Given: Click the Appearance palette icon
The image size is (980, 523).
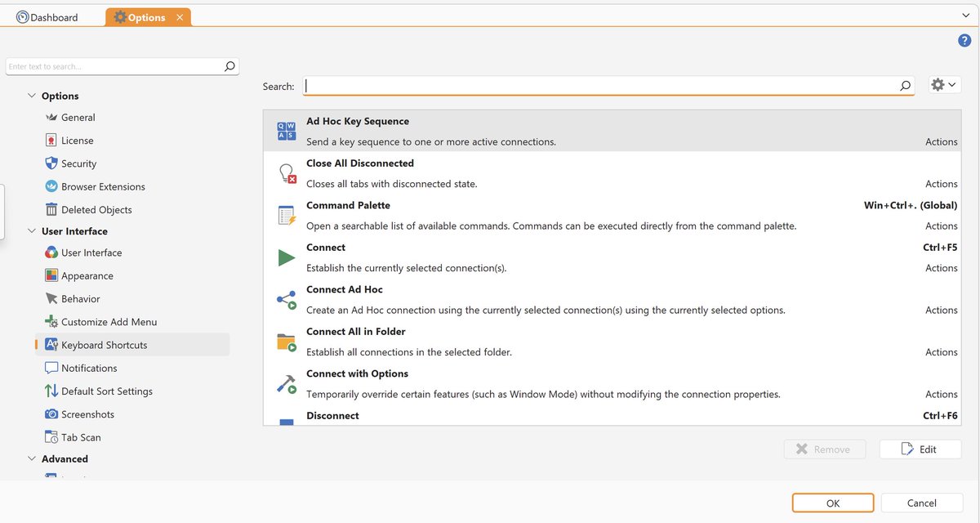Looking at the screenshot, I should pos(51,275).
